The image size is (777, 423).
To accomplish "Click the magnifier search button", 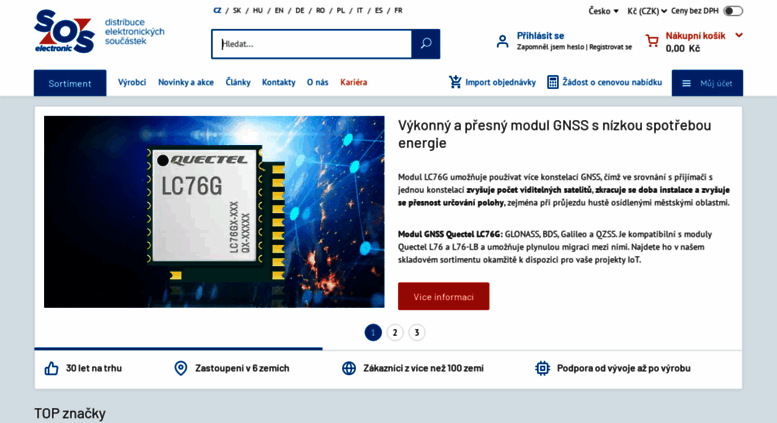I will [x=426, y=44].
